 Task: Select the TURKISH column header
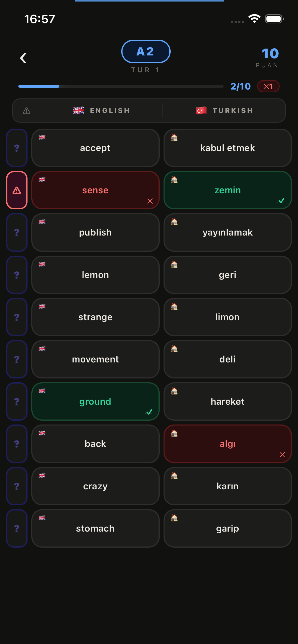[x=224, y=110]
